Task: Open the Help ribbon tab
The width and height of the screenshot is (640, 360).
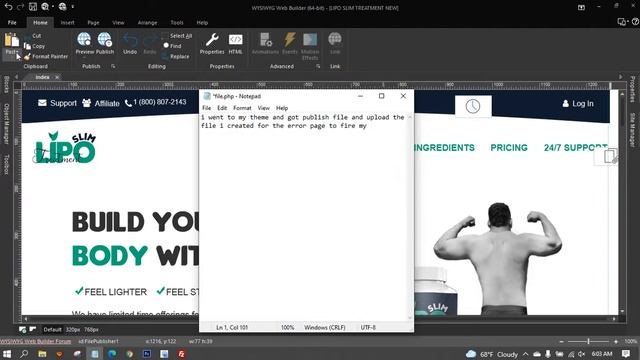Action: (x=202, y=22)
